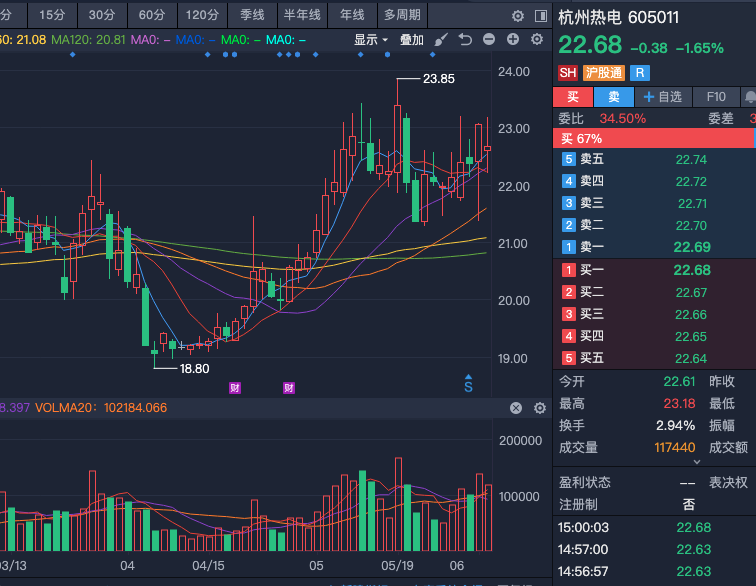Switch to 60分 period tab
756x586 pixels.
pyautogui.click(x=152, y=15)
